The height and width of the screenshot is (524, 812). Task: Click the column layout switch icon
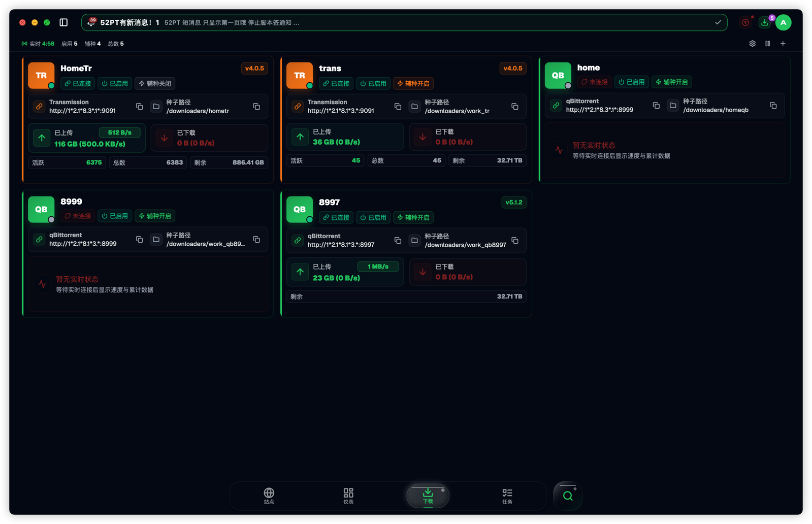[x=767, y=44]
